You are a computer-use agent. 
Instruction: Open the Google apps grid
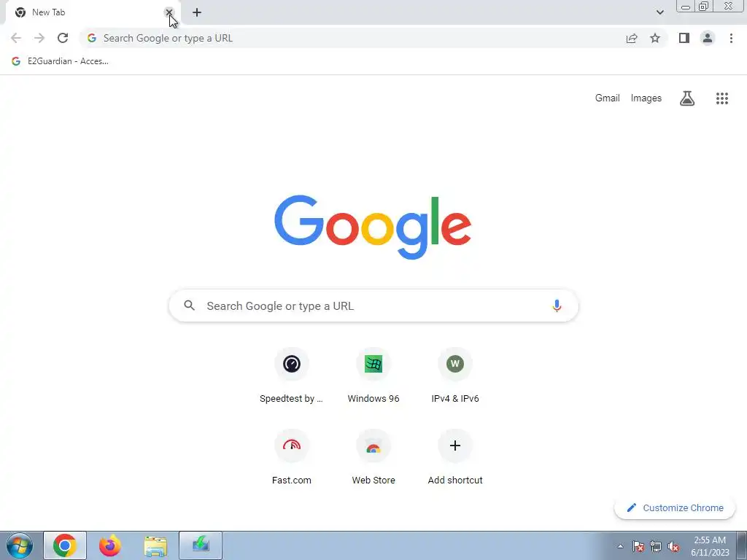pyautogui.click(x=722, y=98)
